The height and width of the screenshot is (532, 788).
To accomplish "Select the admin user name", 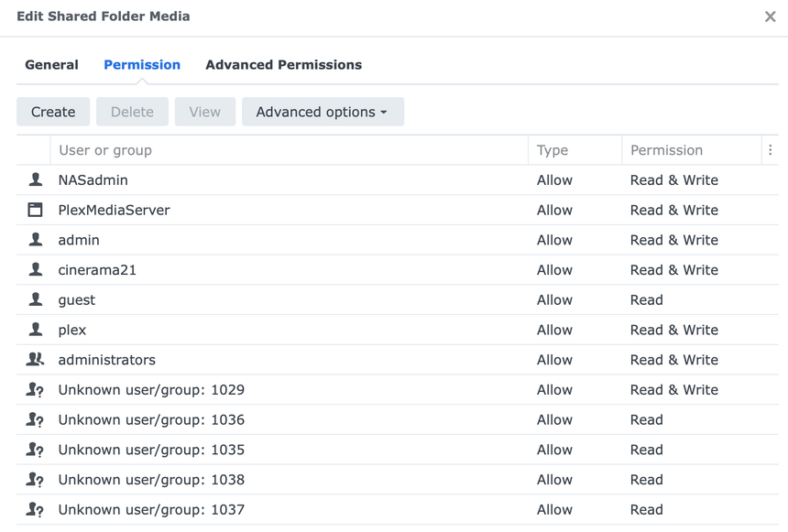I will pos(79,240).
